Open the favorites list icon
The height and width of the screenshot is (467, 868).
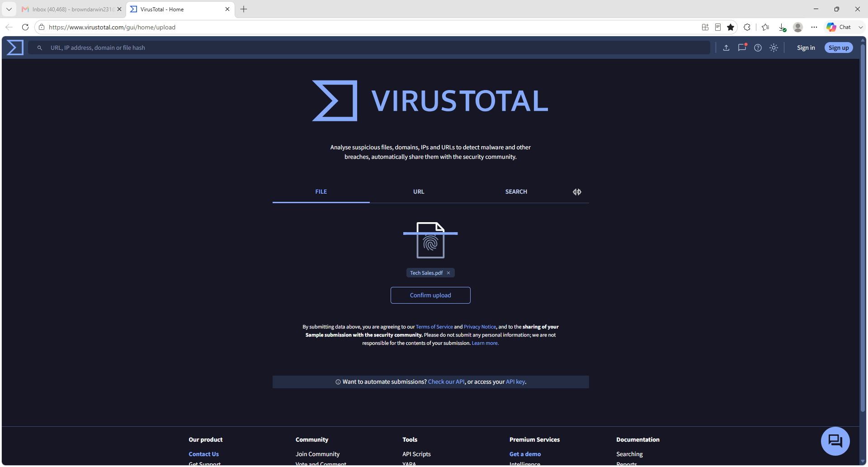click(765, 27)
